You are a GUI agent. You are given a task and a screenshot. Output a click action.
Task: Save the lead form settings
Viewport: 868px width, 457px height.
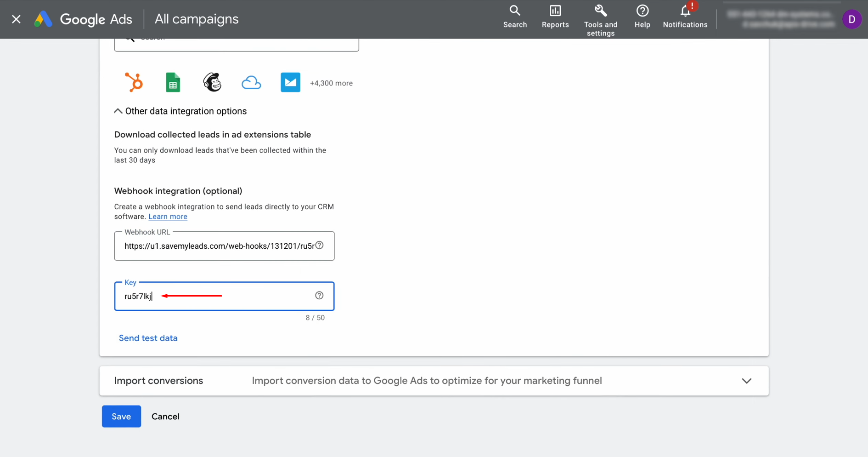[121, 417]
